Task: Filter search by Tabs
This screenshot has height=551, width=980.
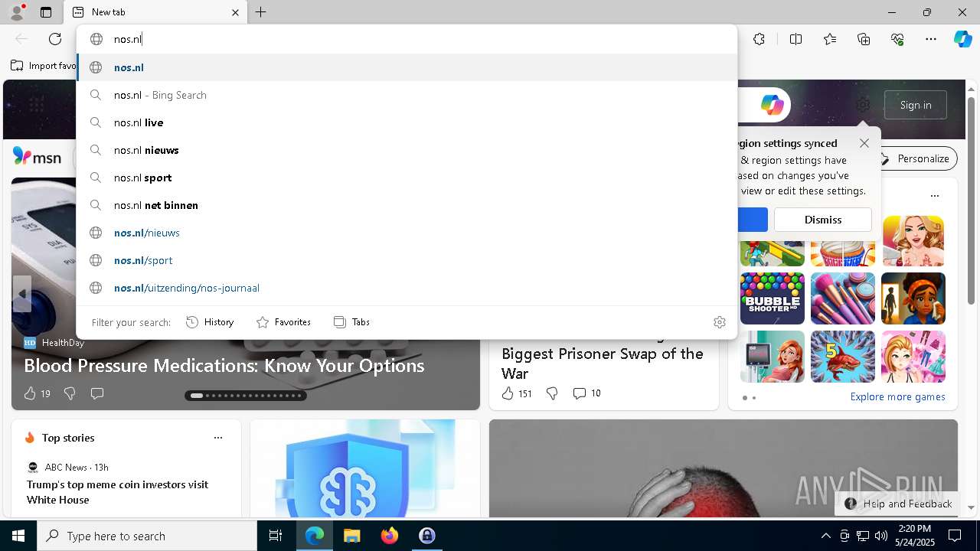Action: tap(352, 322)
